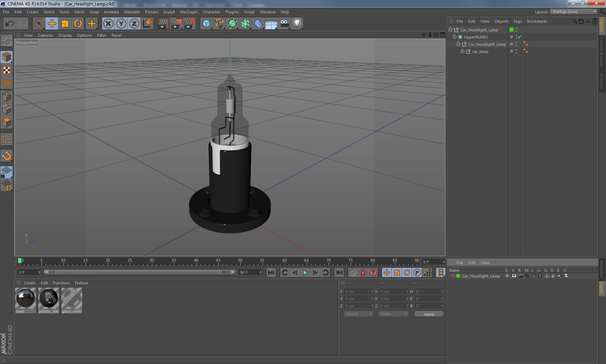Add a floor environment object
This screenshot has height=364, width=606.
271,24
